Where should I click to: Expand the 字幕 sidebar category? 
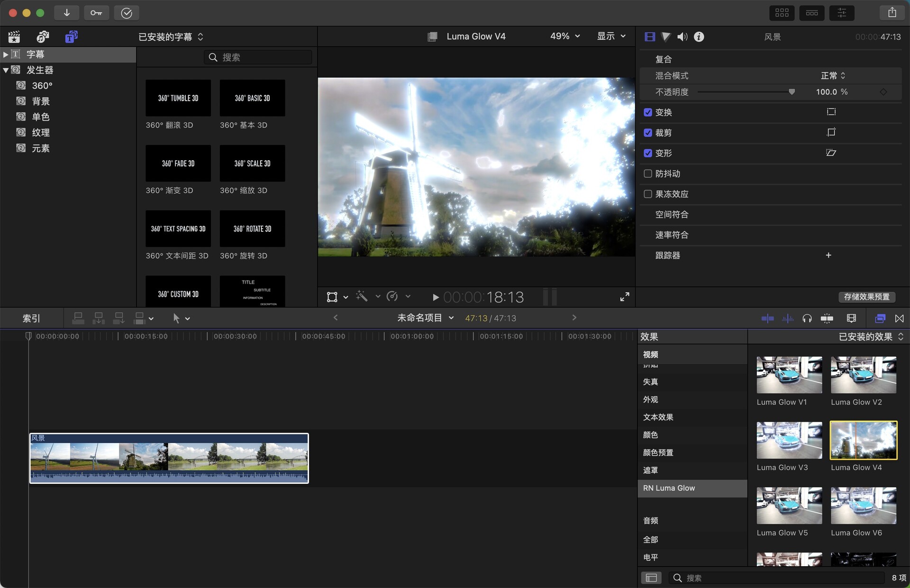(x=5, y=54)
